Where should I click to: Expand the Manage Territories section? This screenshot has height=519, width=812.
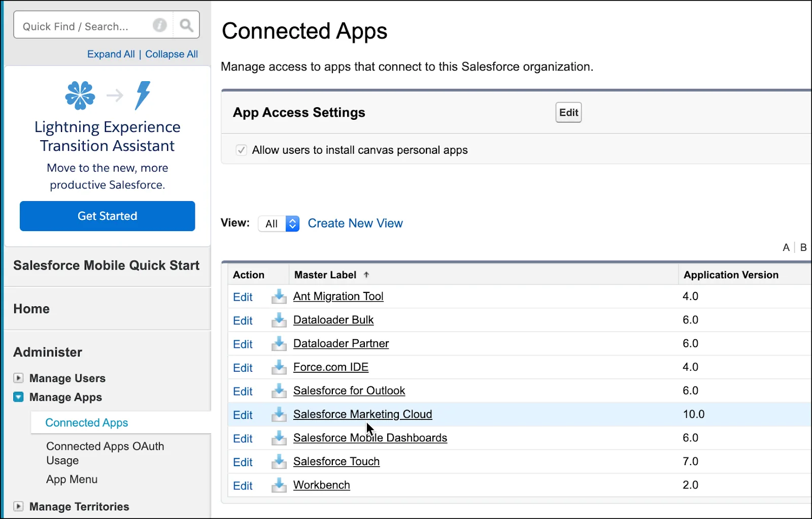click(18, 506)
